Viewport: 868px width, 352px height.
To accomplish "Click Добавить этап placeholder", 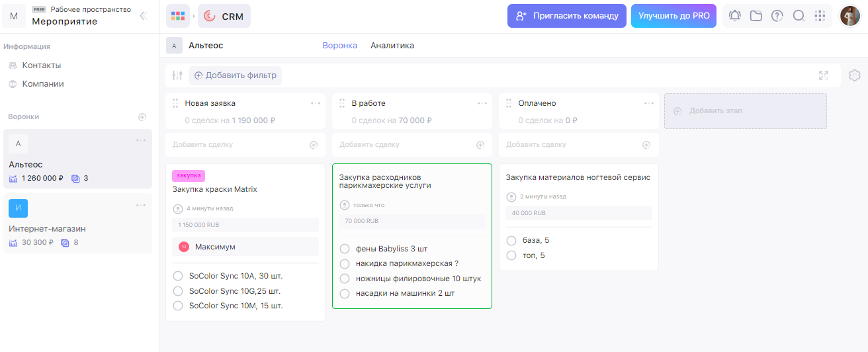I will (746, 111).
